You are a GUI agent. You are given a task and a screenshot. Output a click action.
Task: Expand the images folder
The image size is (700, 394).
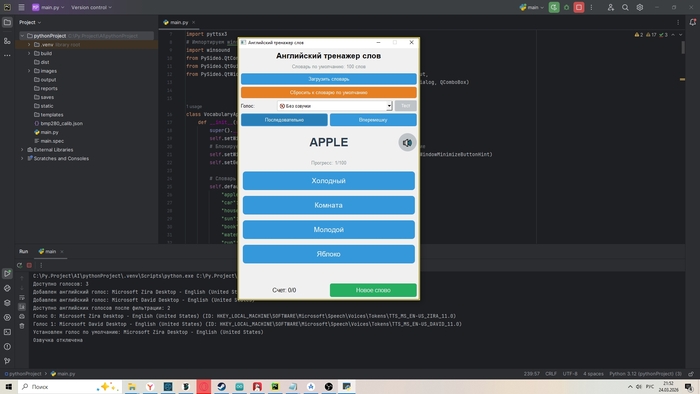(29, 71)
